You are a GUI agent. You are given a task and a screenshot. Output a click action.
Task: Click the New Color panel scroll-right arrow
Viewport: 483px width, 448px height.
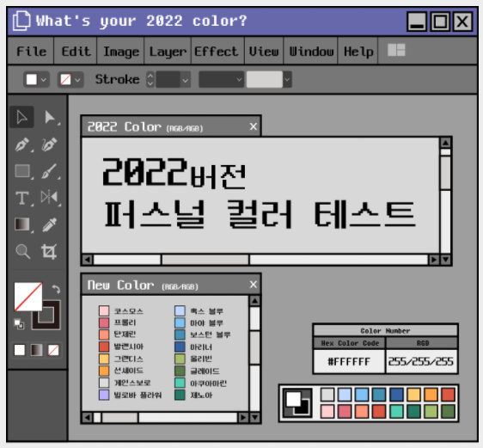pyautogui.click(x=243, y=418)
